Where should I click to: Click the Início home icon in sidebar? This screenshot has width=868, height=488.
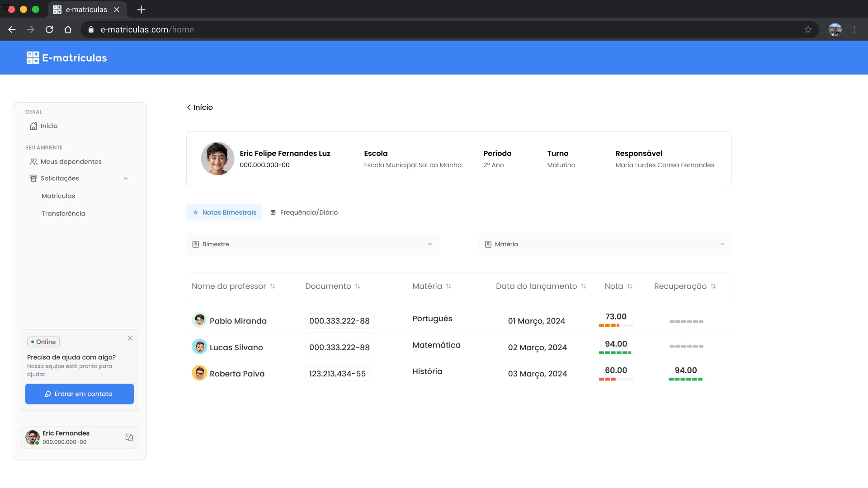[33, 126]
